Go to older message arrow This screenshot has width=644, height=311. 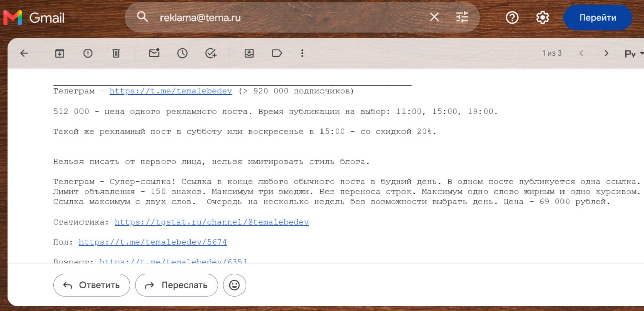tap(606, 53)
